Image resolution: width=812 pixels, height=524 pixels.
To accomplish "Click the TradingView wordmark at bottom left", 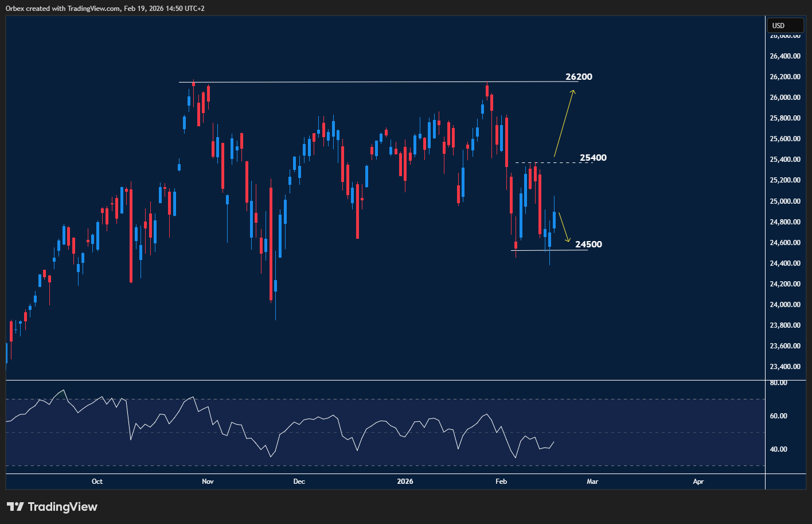I will [63, 507].
